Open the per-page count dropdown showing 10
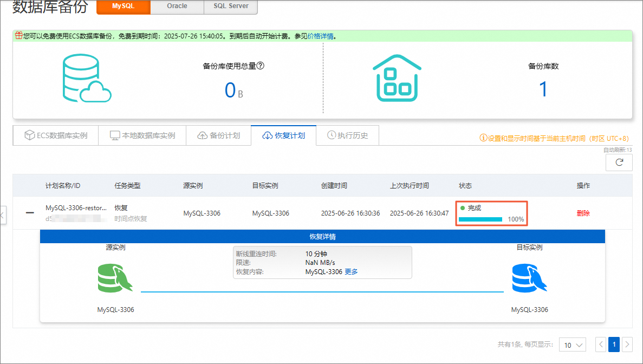 573,344
